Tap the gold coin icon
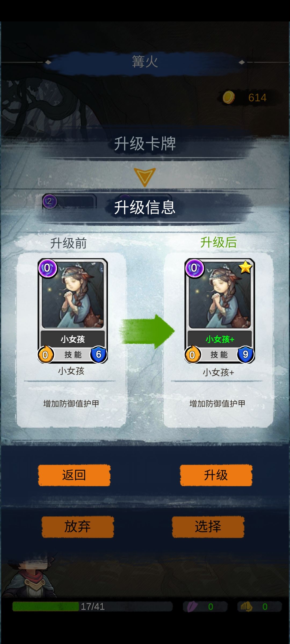The image size is (290, 644). point(229,97)
